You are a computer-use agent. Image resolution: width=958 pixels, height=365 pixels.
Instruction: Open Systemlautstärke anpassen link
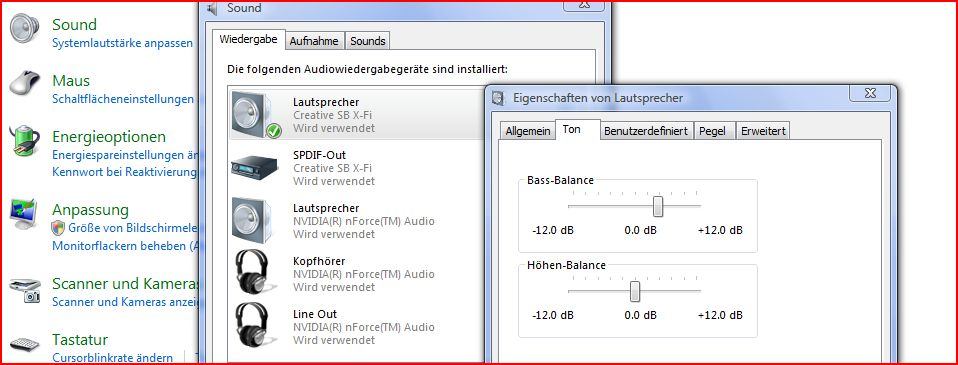[123, 43]
